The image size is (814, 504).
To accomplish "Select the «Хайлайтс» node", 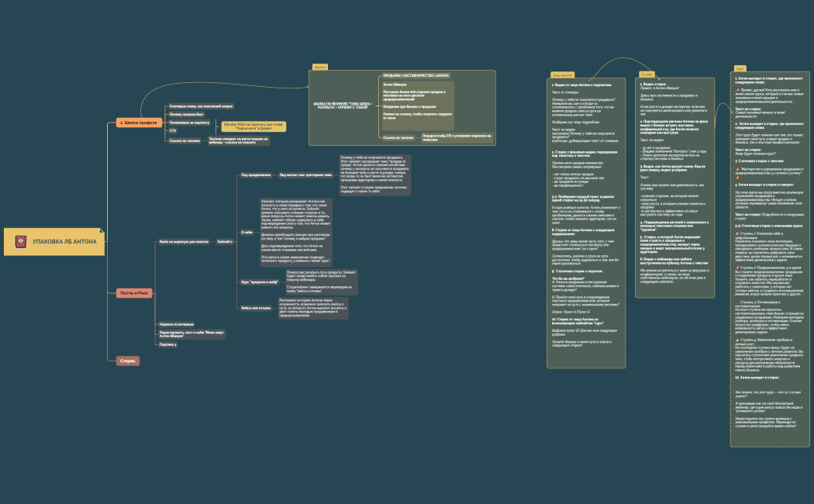I will [x=224, y=242].
